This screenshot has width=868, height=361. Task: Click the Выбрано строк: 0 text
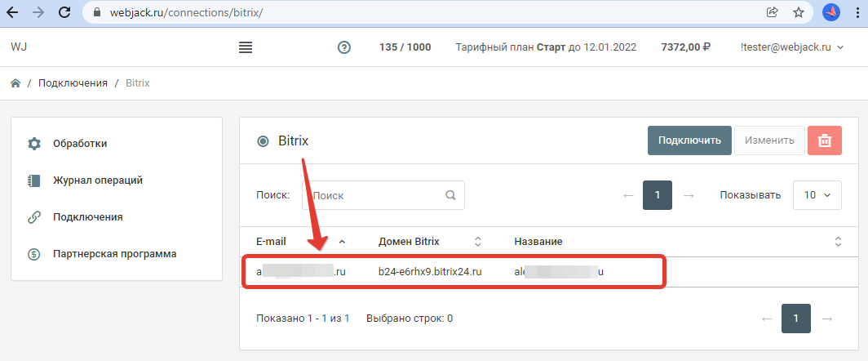click(x=410, y=319)
